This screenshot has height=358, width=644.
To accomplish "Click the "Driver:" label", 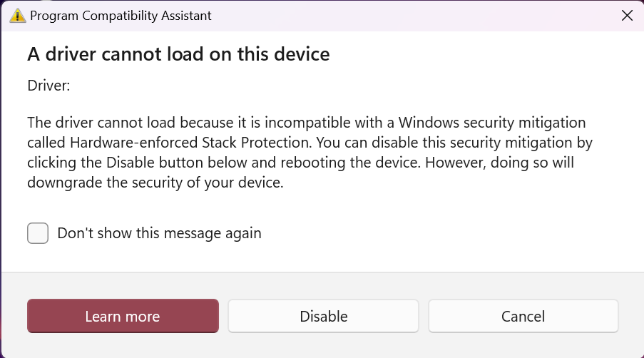I will [x=48, y=86].
